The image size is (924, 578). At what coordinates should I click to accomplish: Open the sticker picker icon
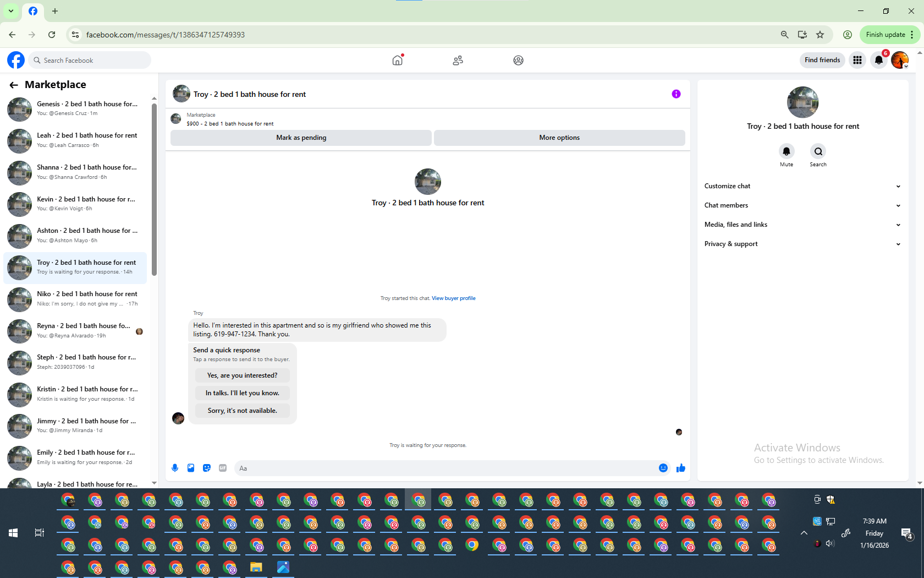pos(207,468)
